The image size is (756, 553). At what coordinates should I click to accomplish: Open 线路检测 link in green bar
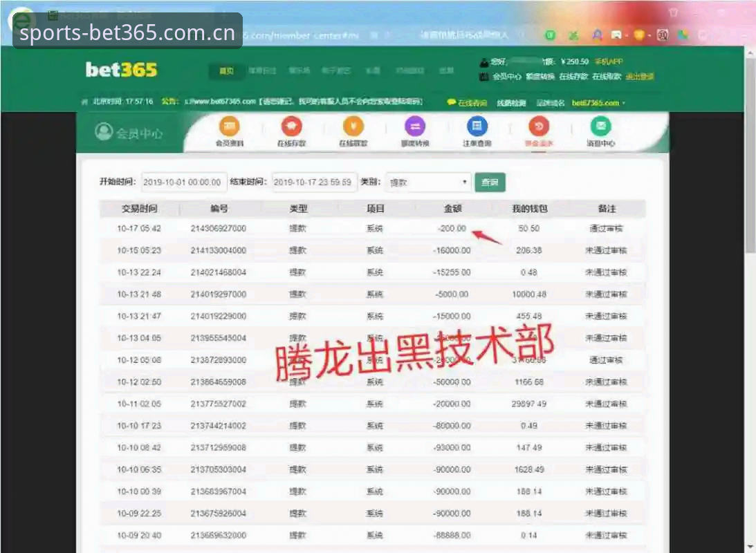point(512,102)
